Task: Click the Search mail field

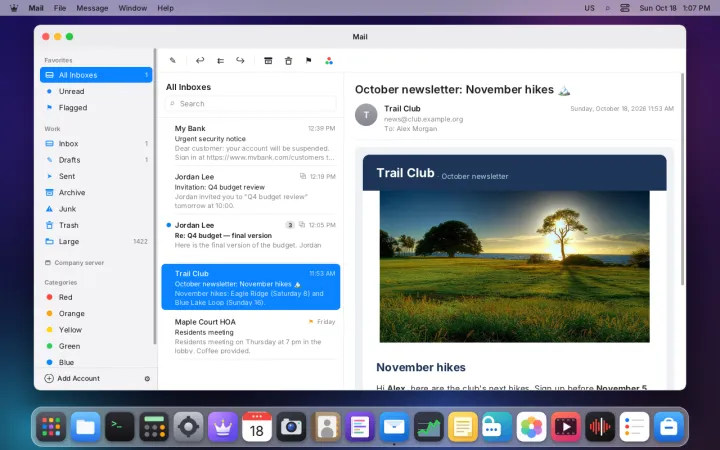Action: click(251, 104)
